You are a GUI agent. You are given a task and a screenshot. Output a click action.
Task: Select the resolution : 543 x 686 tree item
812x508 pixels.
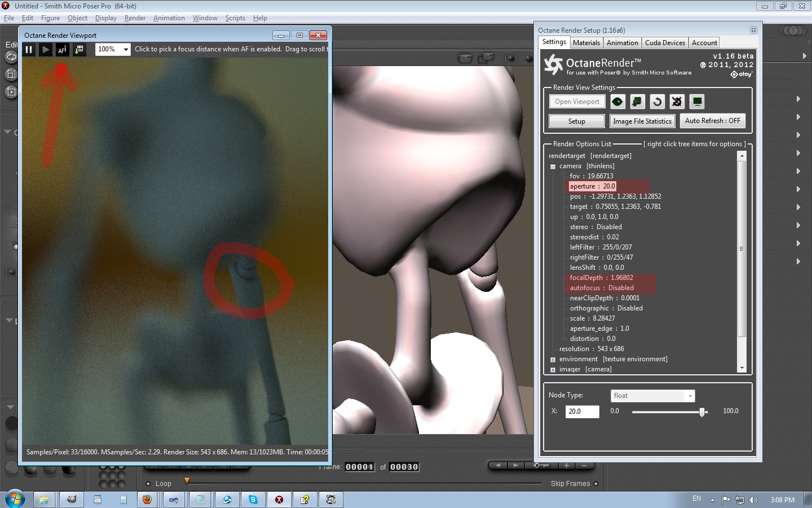592,349
